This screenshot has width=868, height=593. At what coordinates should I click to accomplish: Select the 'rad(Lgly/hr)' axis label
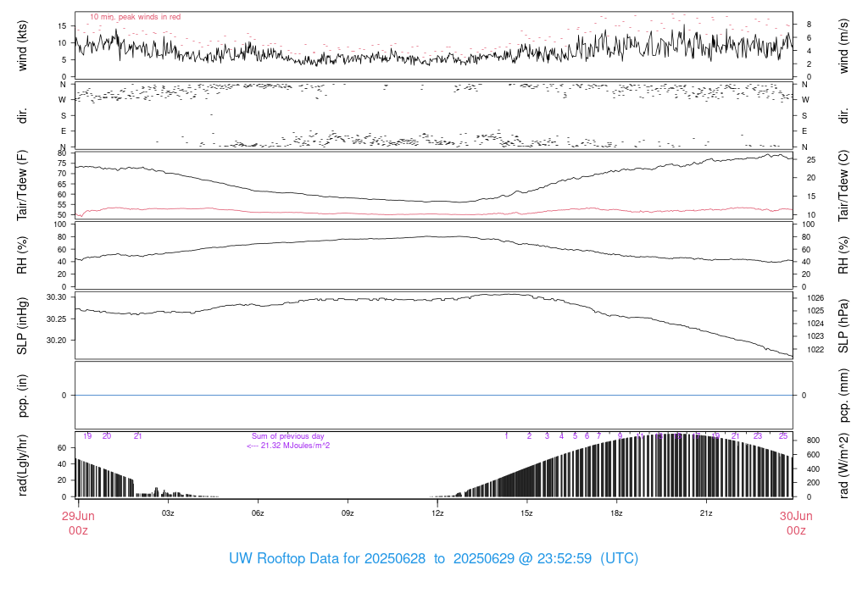[23, 464]
